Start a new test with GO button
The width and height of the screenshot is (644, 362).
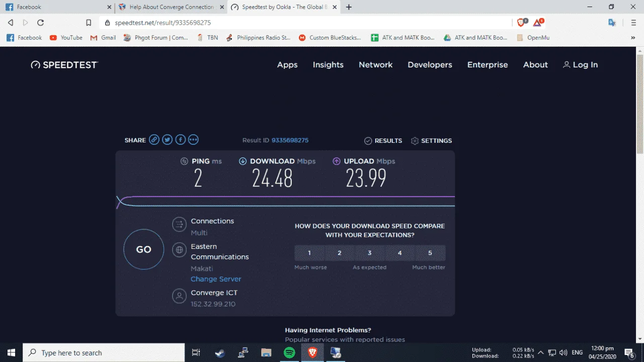tap(144, 249)
